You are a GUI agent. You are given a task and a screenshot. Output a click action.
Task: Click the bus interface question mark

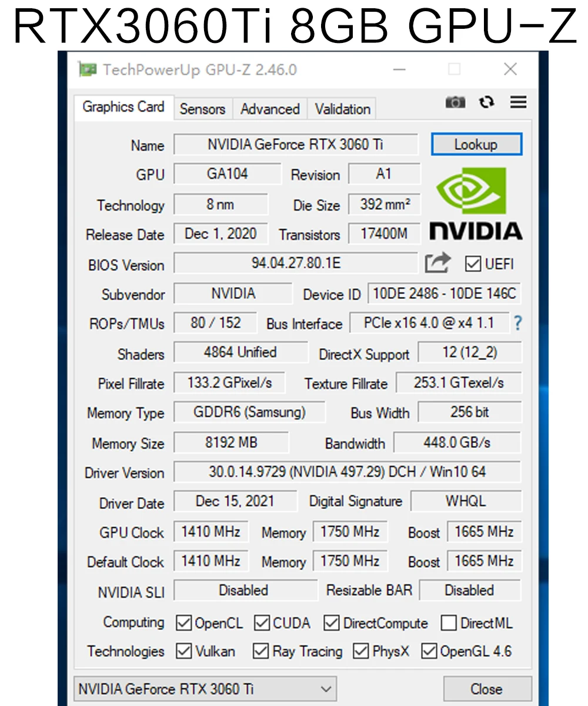tap(517, 323)
